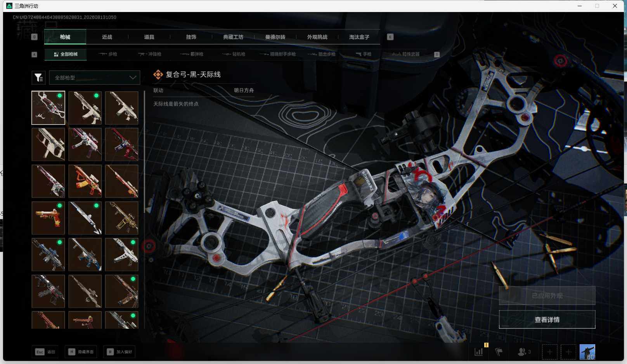
Task: Filter by 手枪 category
Action: [364, 54]
